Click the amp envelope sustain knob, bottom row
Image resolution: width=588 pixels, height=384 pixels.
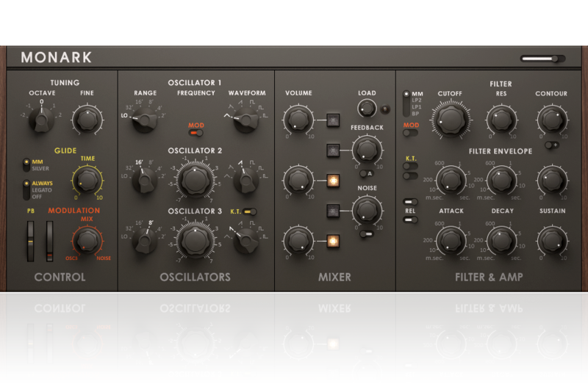[x=552, y=241]
